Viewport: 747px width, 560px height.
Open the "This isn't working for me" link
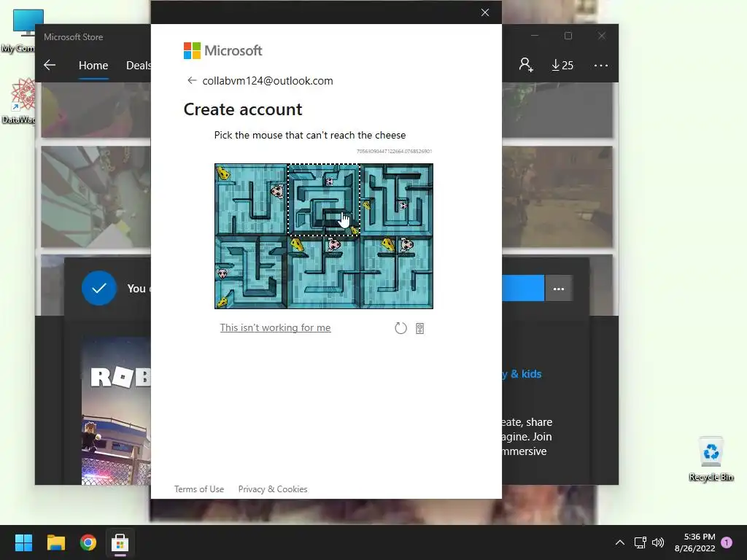coord(275,327)
